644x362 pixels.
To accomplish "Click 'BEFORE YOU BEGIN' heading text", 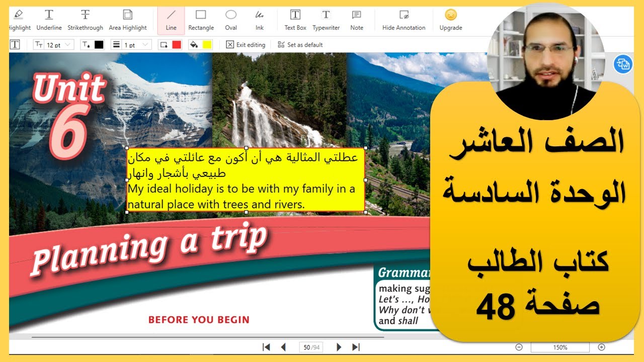I will point(199,319).
